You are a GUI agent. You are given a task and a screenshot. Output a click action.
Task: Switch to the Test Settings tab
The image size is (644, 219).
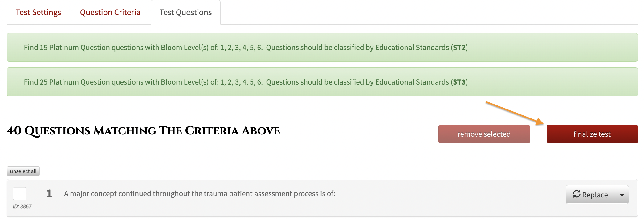38,12
